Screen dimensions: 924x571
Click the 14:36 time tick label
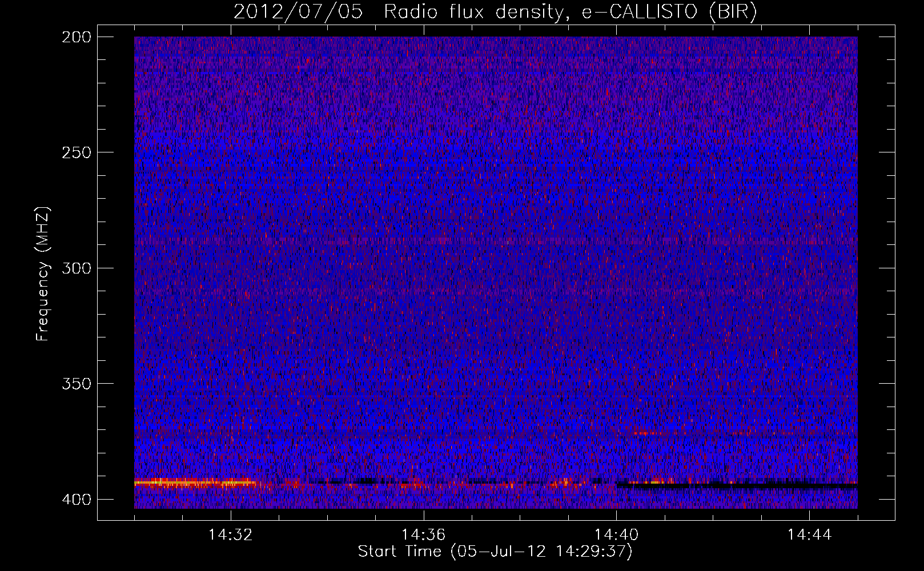pos(423,535)
